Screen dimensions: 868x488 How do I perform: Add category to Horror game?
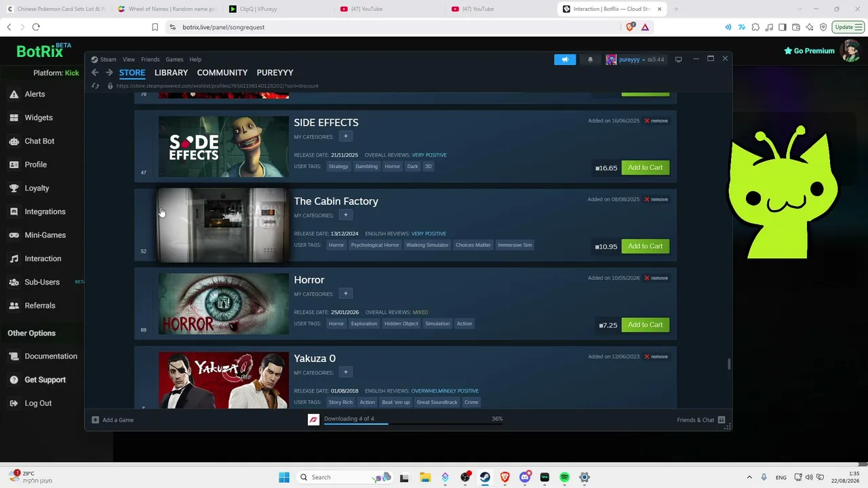(345, 294)
